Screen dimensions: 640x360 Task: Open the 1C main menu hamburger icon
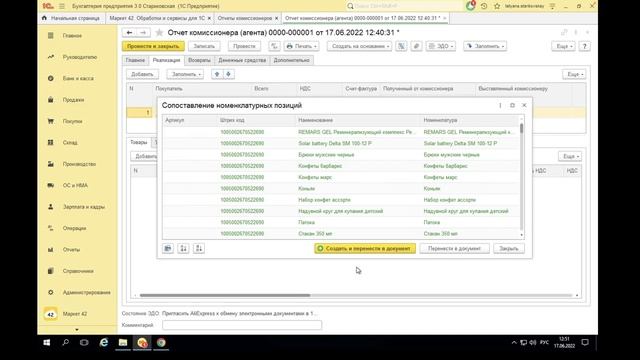point(62,6)
